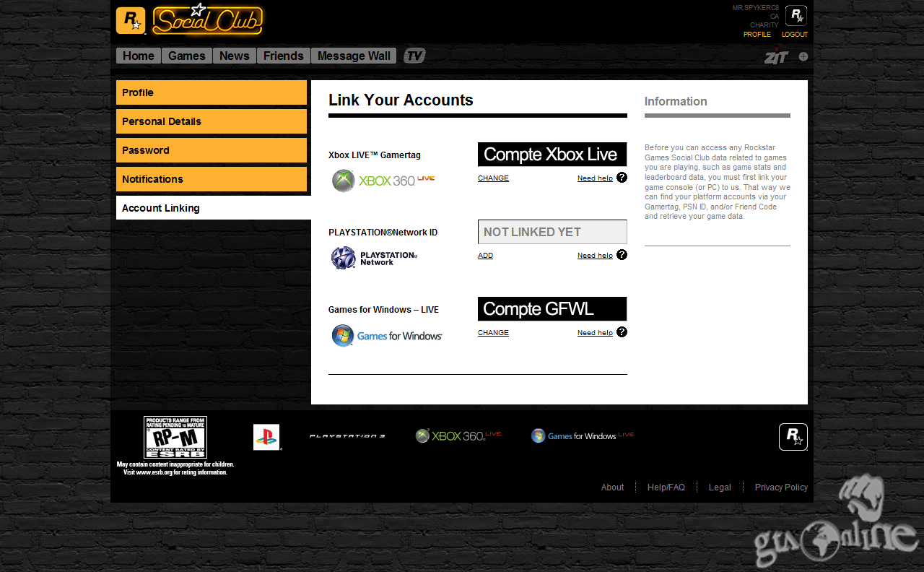
Task: Click the Games for Windows logo in the linking panel
Action: pos(387,335)
